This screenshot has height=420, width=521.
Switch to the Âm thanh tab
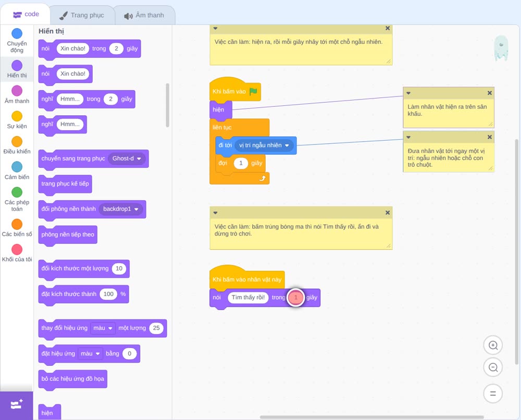click(x=144, y=15)
